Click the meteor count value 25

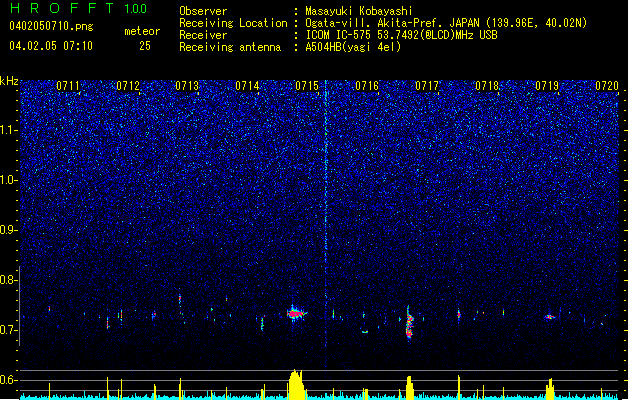point(145,46)
